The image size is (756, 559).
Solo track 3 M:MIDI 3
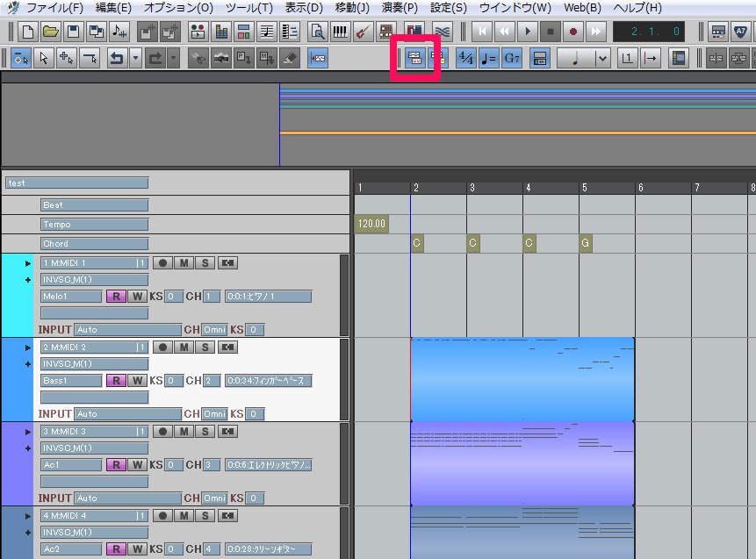pyautogui.click(x=205, y=432)
